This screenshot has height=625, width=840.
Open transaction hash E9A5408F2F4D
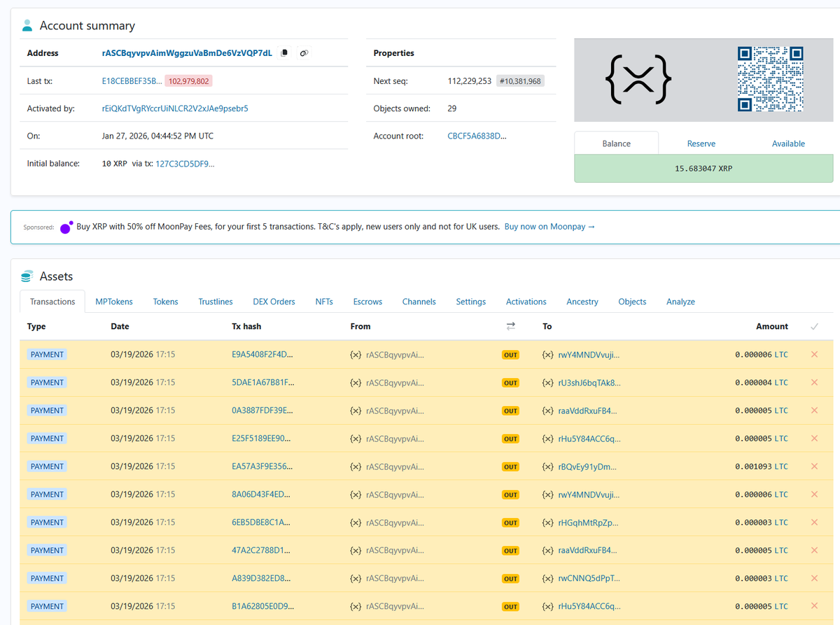click(x=262, y=355)
